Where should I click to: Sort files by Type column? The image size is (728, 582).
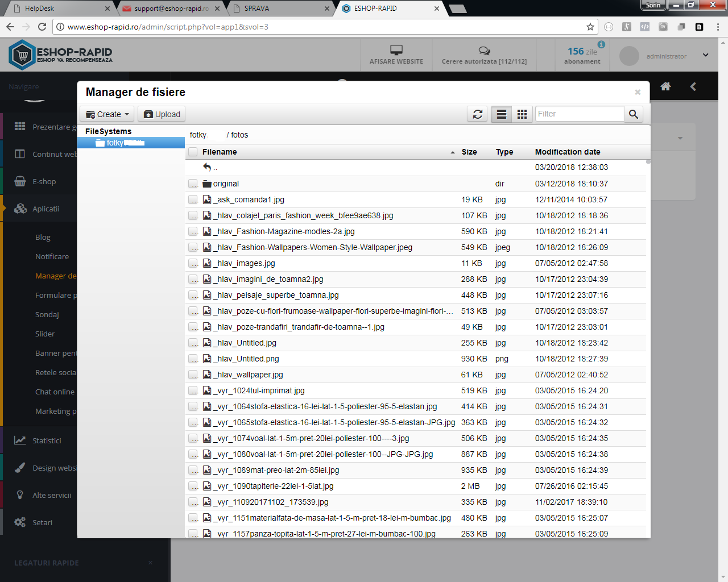504,152
